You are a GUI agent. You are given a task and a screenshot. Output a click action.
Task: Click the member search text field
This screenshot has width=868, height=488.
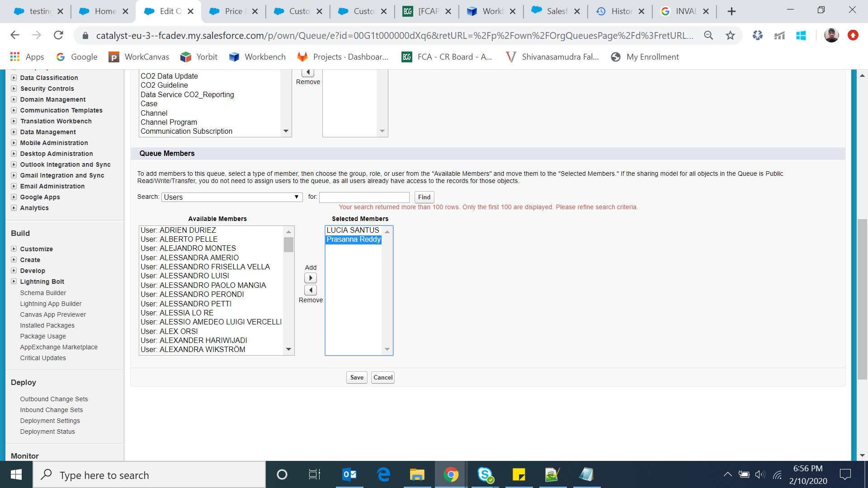pyautogui.click(x=364, y=197)
